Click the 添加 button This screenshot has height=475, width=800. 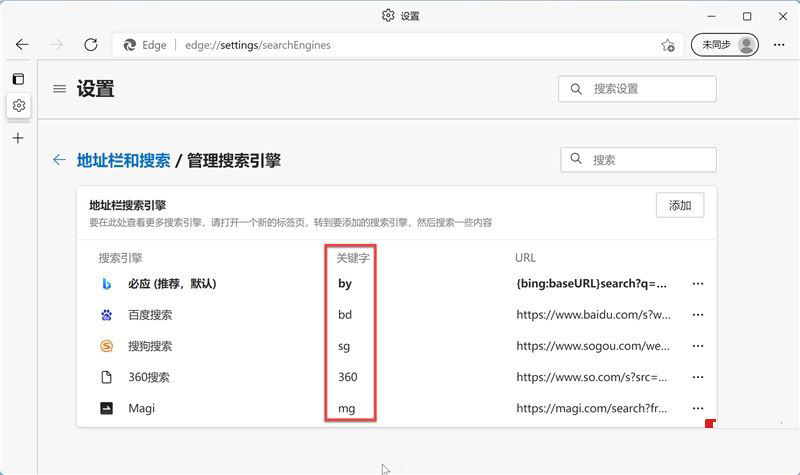pyautogui.click(x=680, y=205)
